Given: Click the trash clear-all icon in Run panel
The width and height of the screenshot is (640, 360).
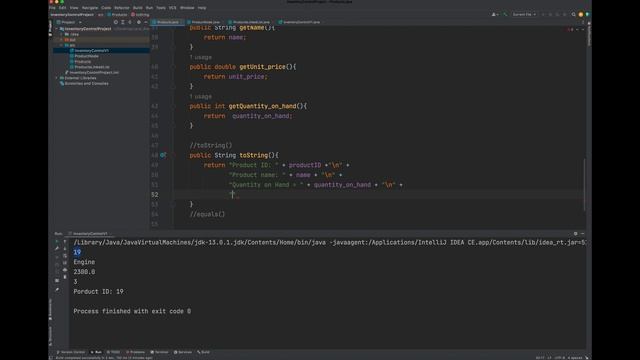Looking at the screenshot, I should (x=65, y=277).
